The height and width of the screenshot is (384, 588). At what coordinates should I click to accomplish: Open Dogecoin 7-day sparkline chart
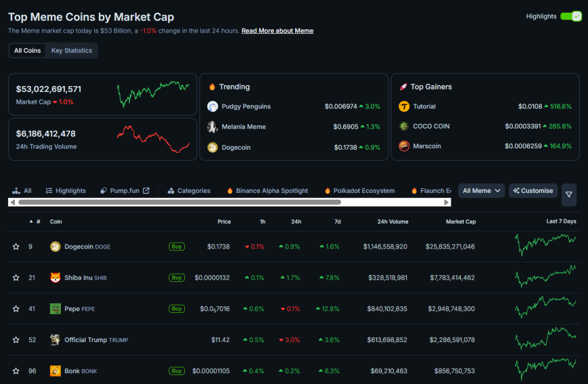pyautogui.click(x=546, y=245)
